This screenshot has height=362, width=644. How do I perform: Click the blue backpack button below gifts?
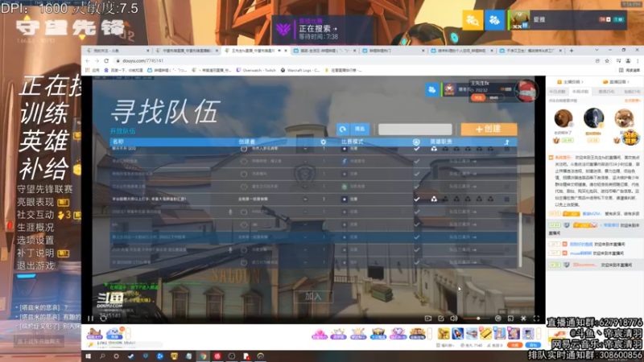pos(533,345)
